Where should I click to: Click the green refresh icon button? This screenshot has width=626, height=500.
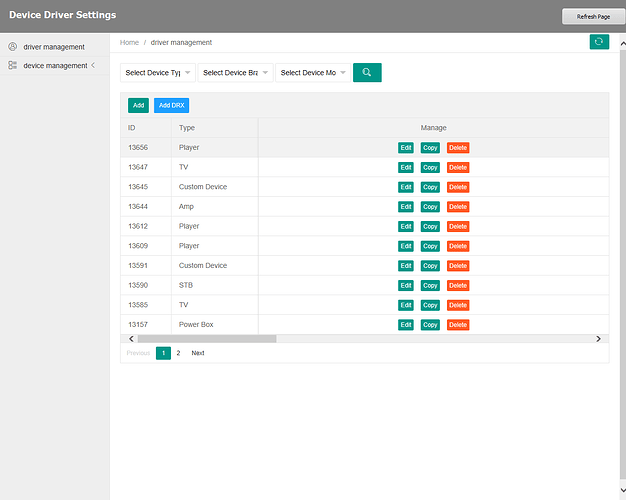599,42
